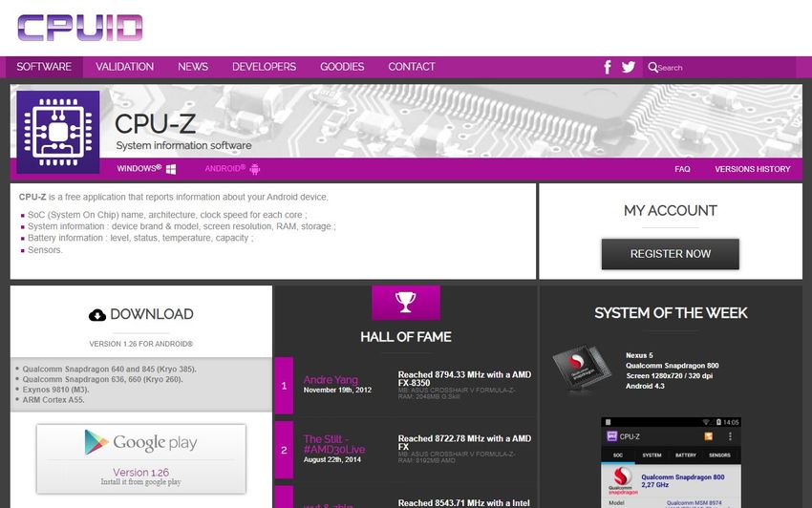Click the download cloud icon
This screenshot has height=508, width=812.
point(97,315)
